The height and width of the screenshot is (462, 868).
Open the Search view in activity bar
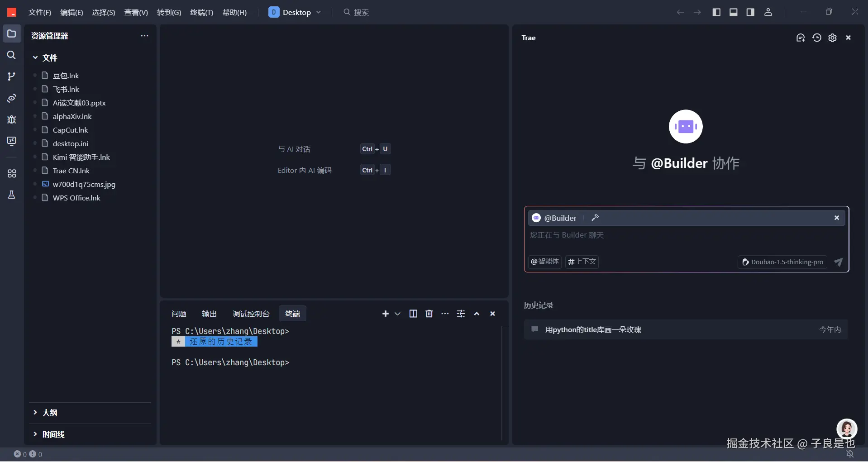[x=12, y=55]
